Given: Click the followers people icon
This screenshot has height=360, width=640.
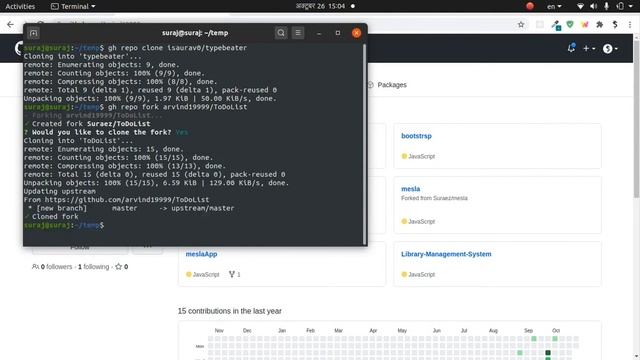Looking at the screenshot, I should tap(36, 267).
